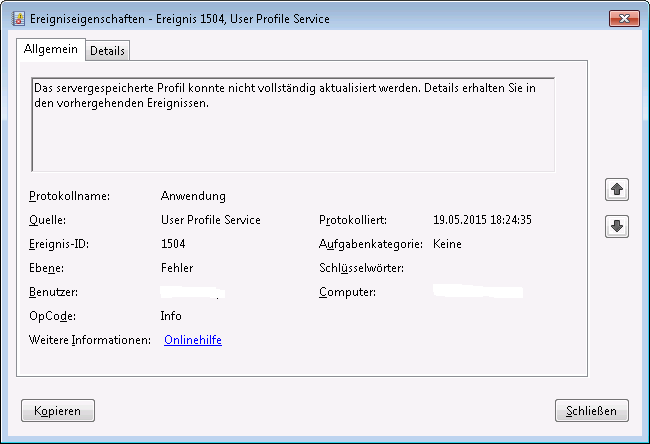
Task: Switch to the Allgemein tab
Action: click(50, 49)
